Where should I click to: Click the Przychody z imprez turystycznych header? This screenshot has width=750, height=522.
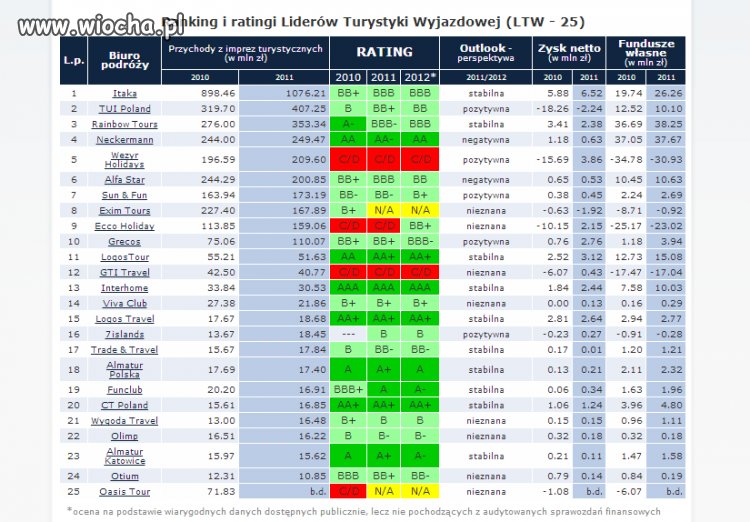[245, 53]
